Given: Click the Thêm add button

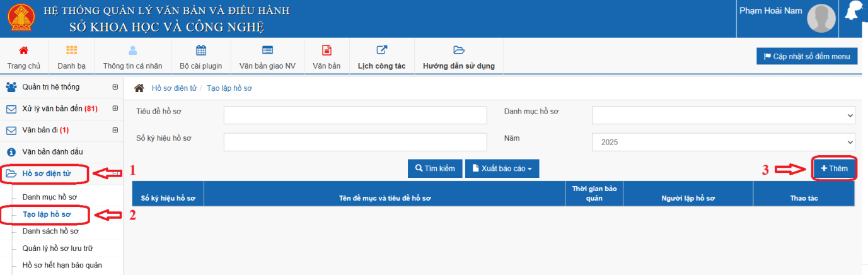Looking at the screenshot, I should [x=834, y=168].
